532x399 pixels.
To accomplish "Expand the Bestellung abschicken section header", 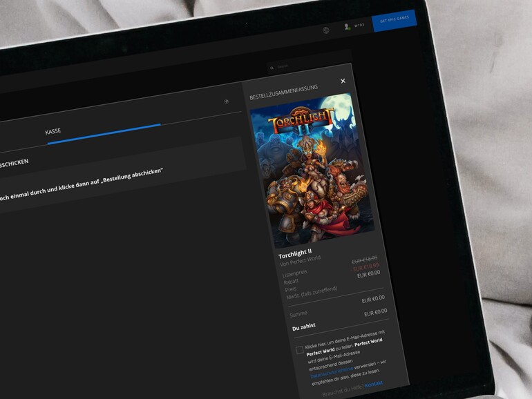I will [x=14, y=164].
